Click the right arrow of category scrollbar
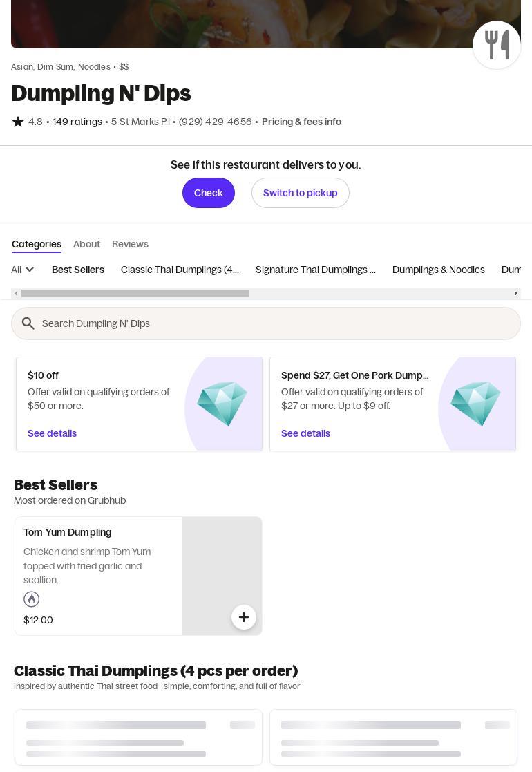Viewport: 532px width, 772px height. coord(515,294)
